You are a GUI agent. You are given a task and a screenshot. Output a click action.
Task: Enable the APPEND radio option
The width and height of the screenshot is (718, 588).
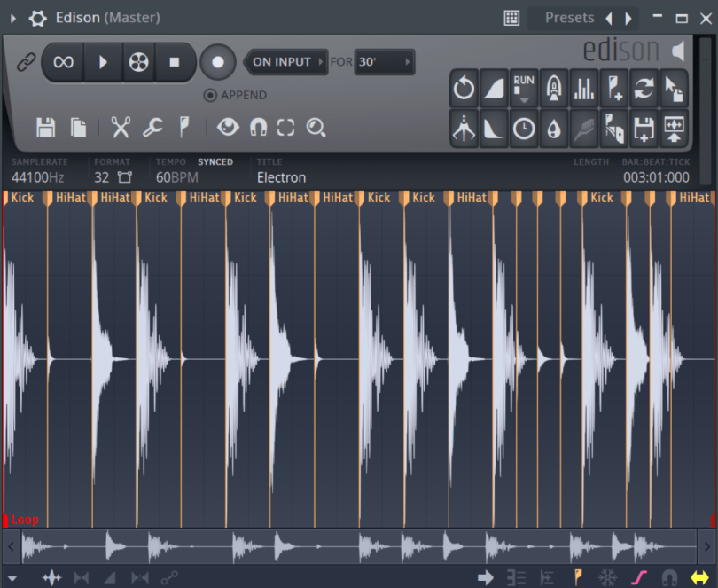[x=210, y=95]
